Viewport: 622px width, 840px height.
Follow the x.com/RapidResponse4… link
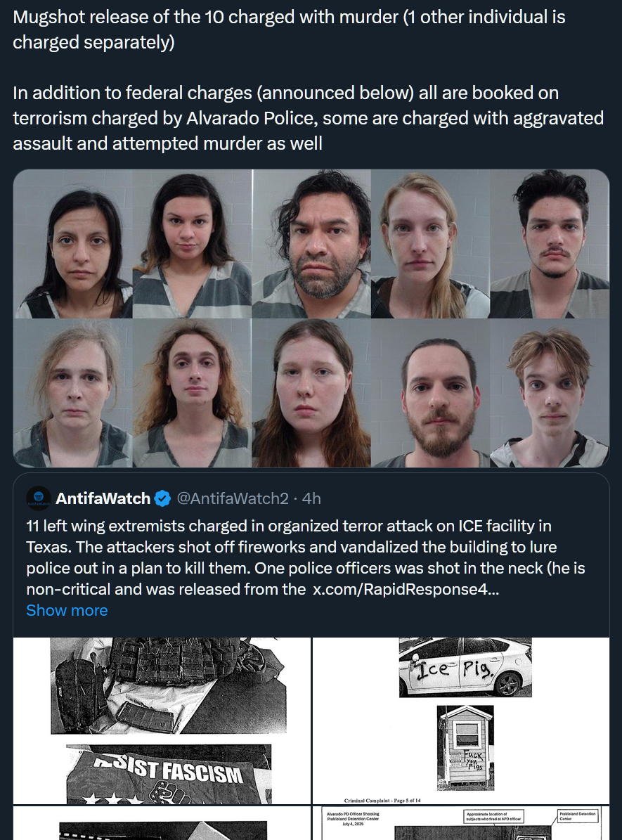[406, 589]
